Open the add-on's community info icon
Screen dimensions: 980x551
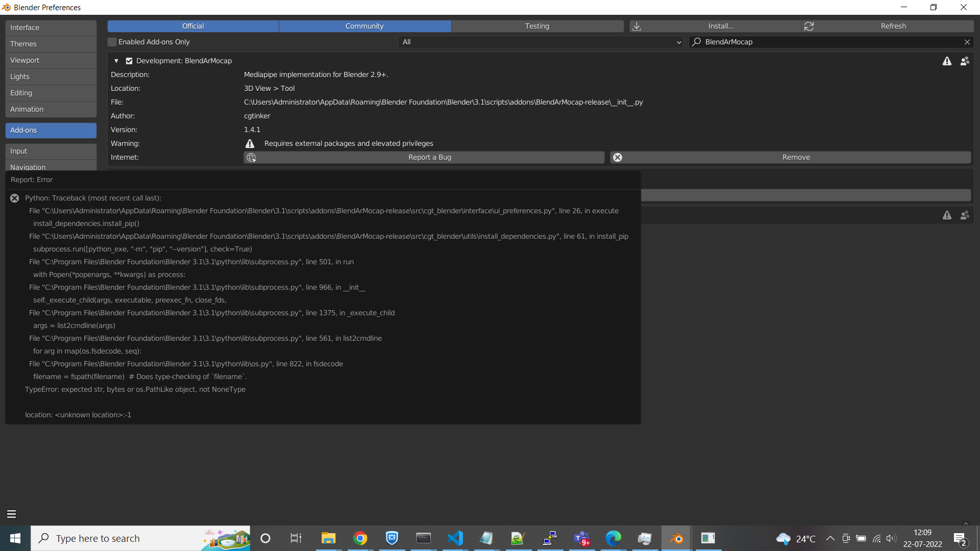tap(965, 61)
